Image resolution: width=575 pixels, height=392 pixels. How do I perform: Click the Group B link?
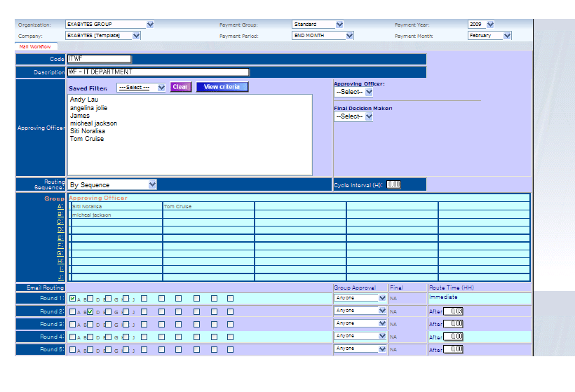(x=60, y=215)
